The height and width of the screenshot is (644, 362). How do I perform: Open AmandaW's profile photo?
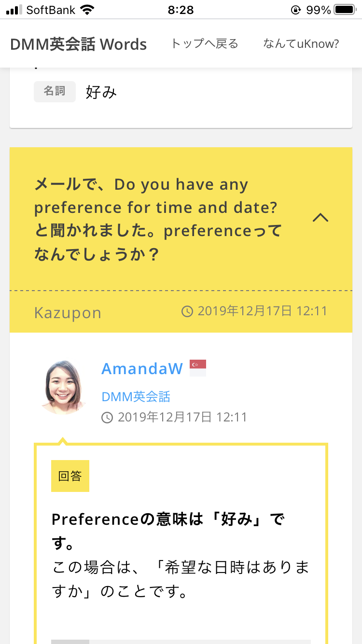[x=63, y=388]
